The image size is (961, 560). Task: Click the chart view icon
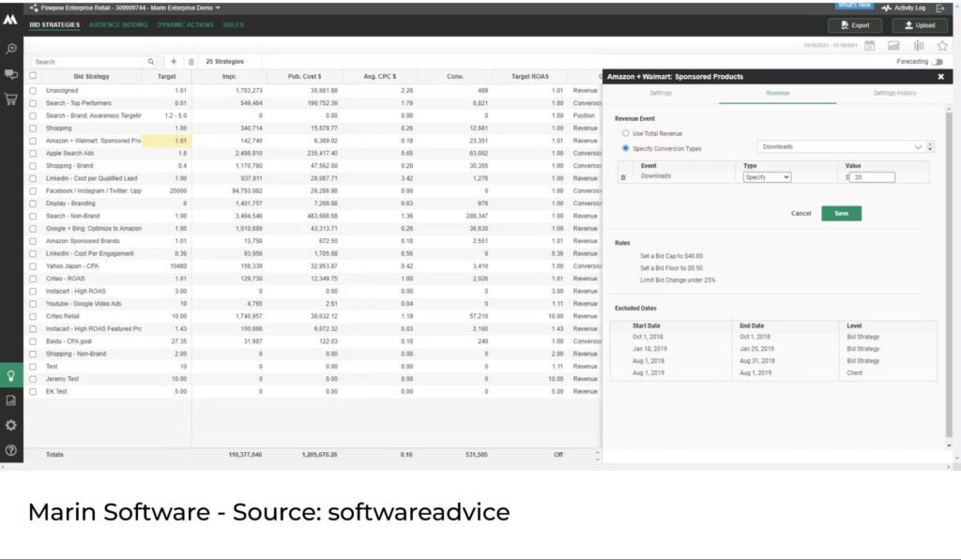[893, 45]
